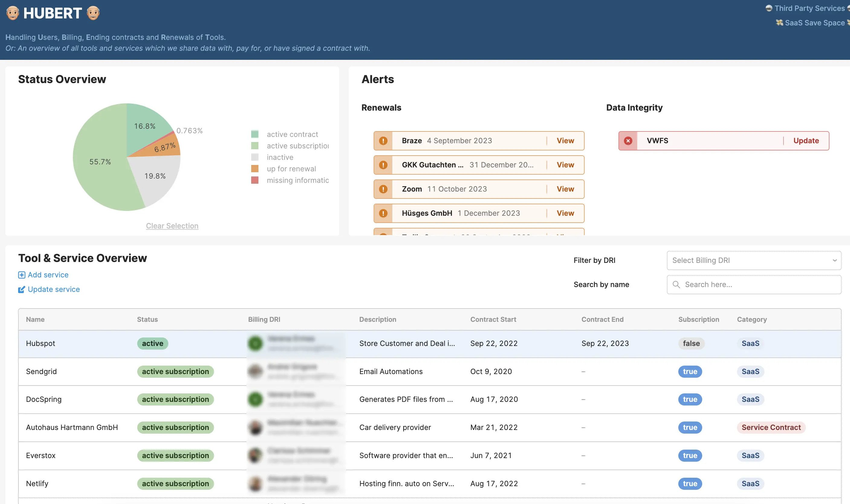The image size is (850, 504).
Task: Click the search magnifier icon
Action: pyautogui.click(x=676, y=285)
